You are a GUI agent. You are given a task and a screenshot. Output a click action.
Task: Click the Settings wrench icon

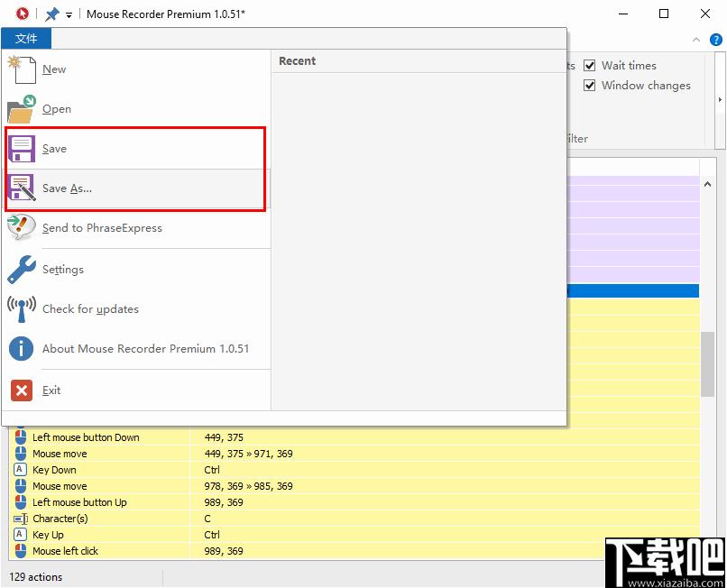pyautogui.click(x=22, y=270)
